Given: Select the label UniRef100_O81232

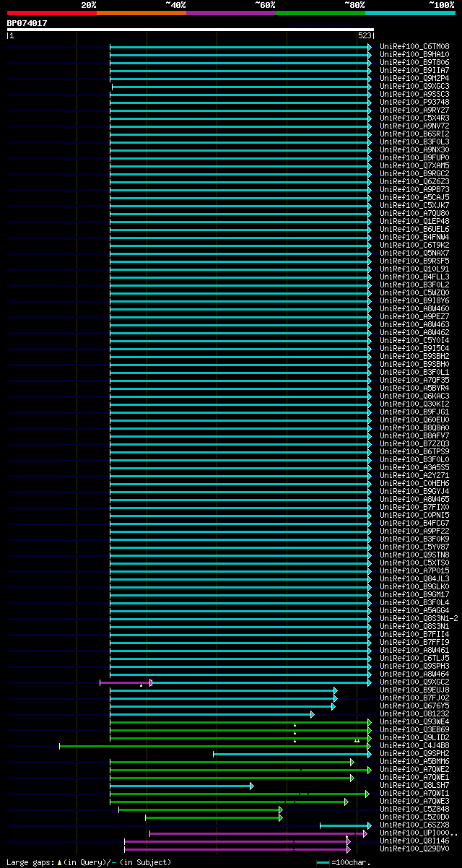Looking at the screenshot, I should pos(414,713).
